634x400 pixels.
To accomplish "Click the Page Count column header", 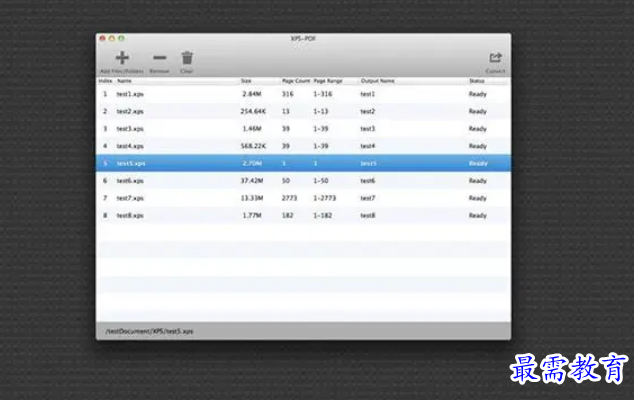I will point(296,81).
